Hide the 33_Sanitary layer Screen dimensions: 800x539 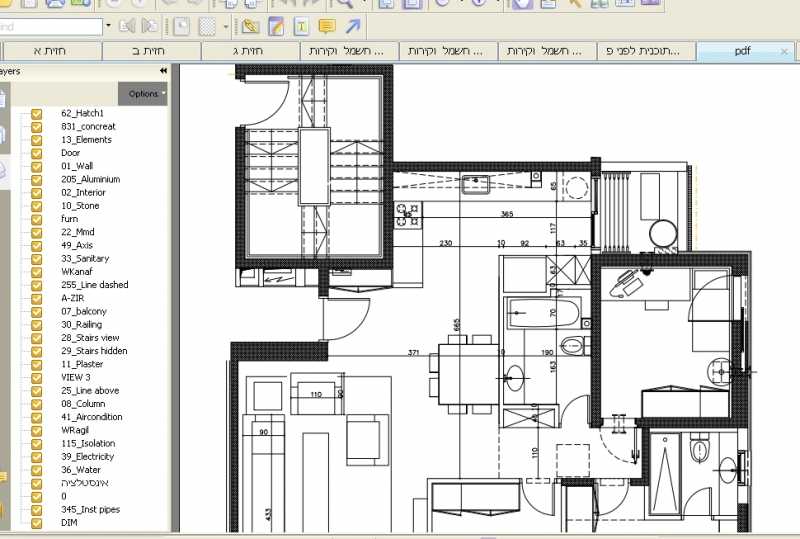36,259
